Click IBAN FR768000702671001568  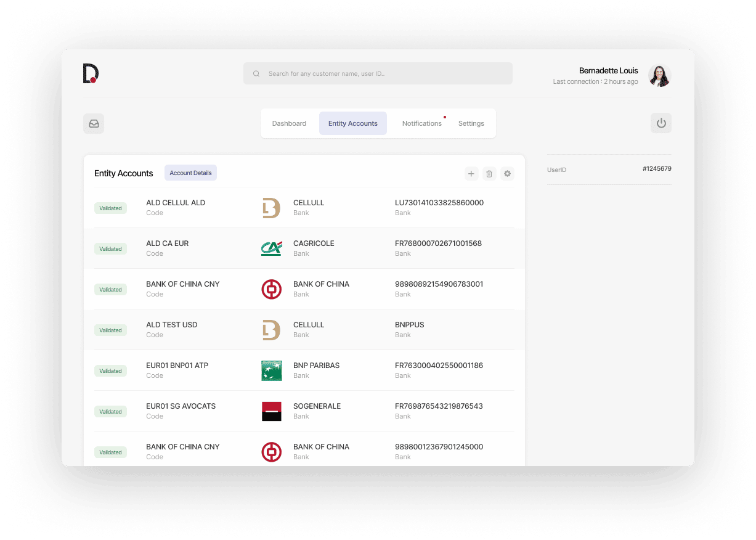pyautogui.click(x=438, y=243)
